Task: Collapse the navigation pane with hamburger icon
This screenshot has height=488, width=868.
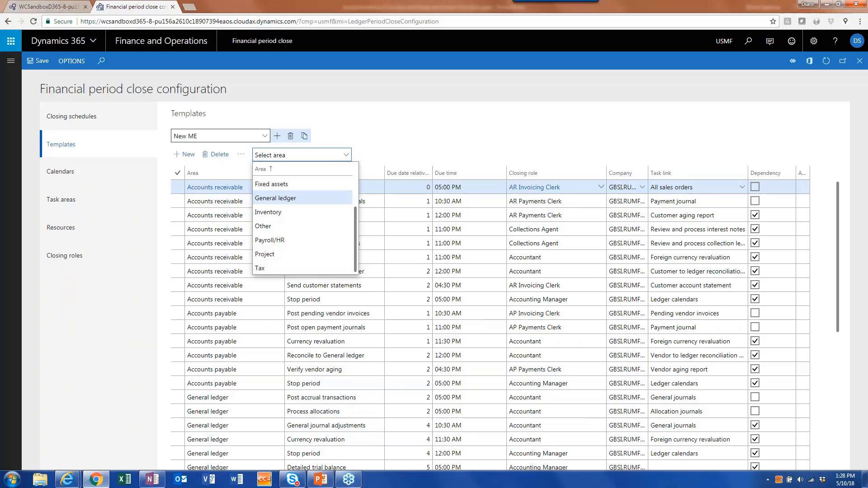Action: click(11, 61)
